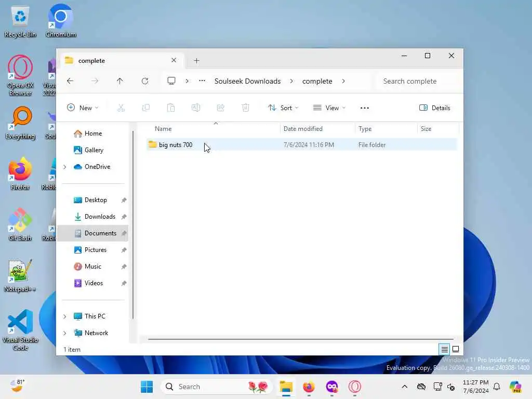Add a new Explorer tab
532x399 pixels.
(x=196, y=60)
